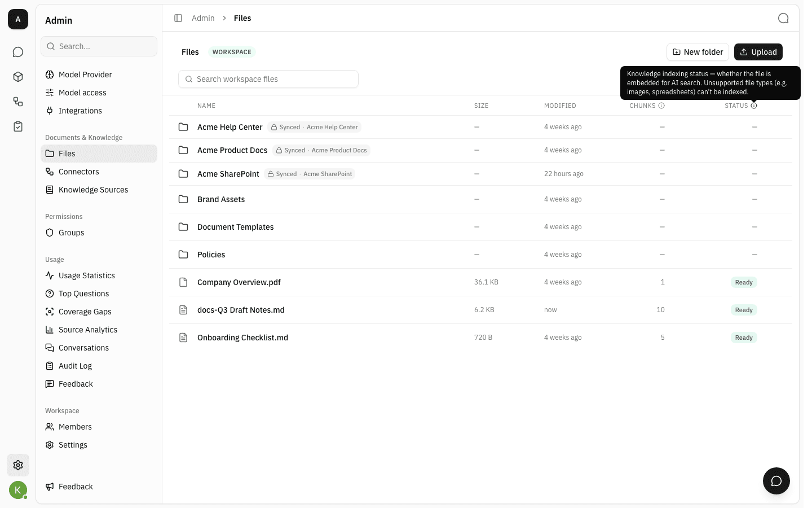Viewport: 812px width, 508px height.
Task: Open the Policies folder
Action: tap(211, 255)
